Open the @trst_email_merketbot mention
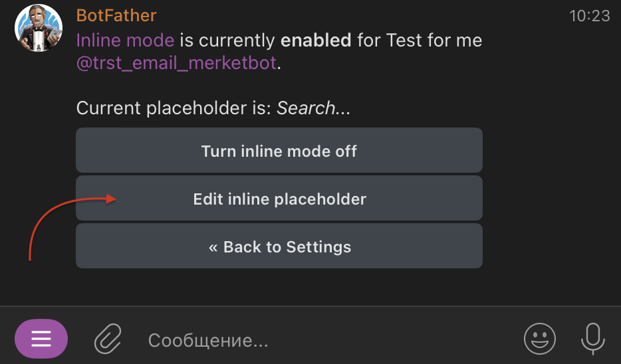The width and height of the screenshot is (621, 364). (x=176, y=64)
